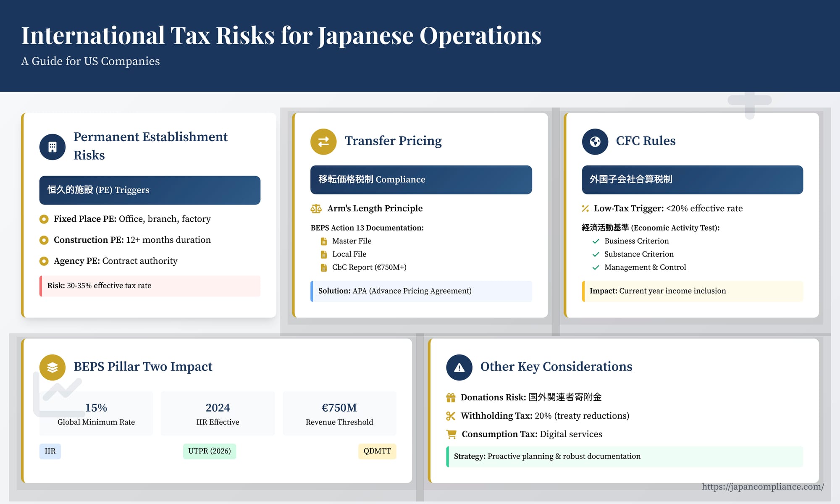Click the shopping cart icon beside Consumption Tax
The image size is (840, 504).
[x=451, y=434]
